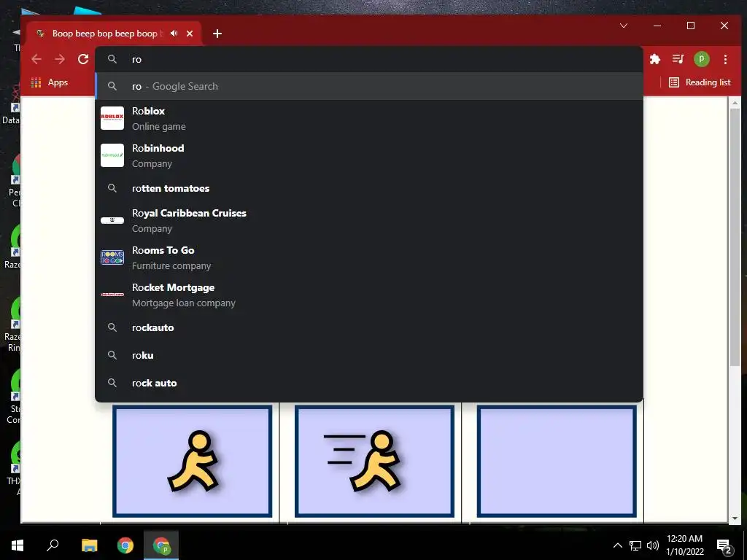The height and width of the screenshot is (560, 747).
Task: Open the volume speaker tray icon
Action: click(653, 545)
